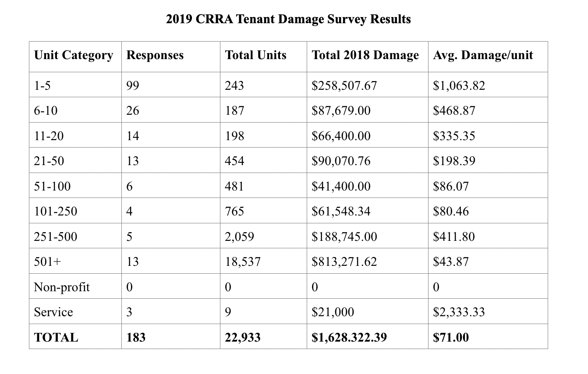
Task: Click the 'Total Units' header cell
Action: pos(263,57)
